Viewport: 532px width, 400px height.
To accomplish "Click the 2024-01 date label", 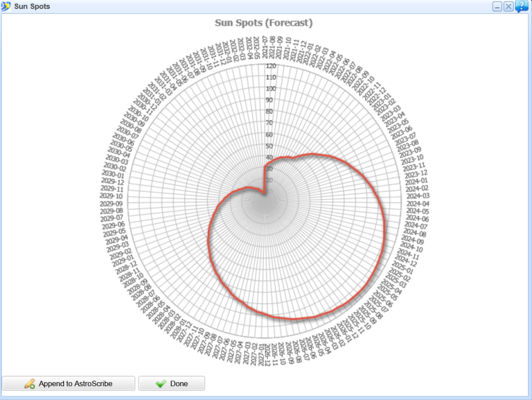I will click(x=416, y=181).
